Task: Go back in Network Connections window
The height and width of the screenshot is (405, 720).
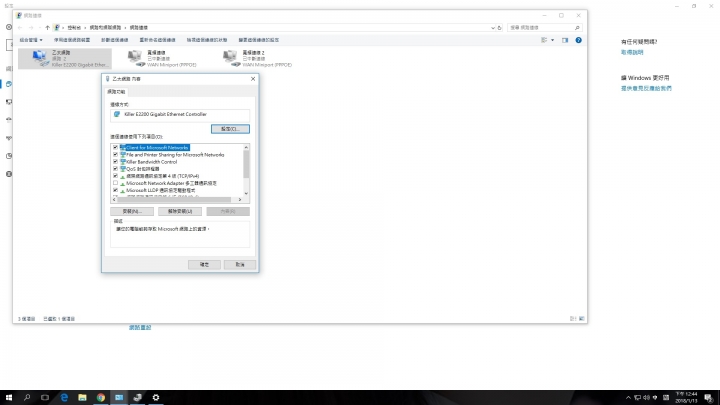Action: (x=20, y=28)
